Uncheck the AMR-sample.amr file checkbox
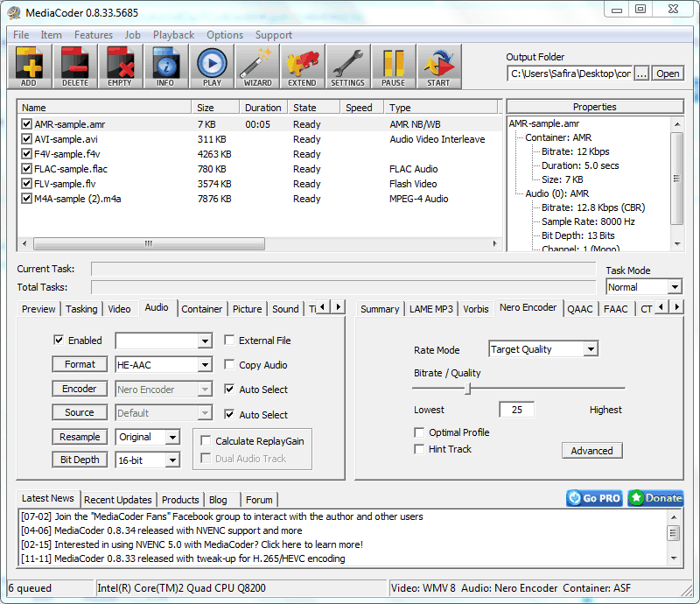 click(27, 123)
